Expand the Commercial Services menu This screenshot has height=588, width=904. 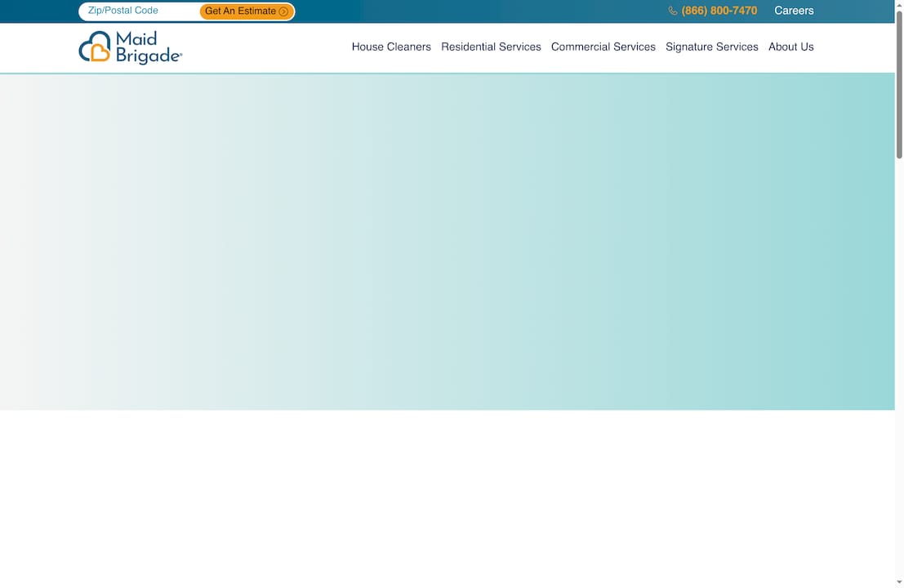[603, 47]
